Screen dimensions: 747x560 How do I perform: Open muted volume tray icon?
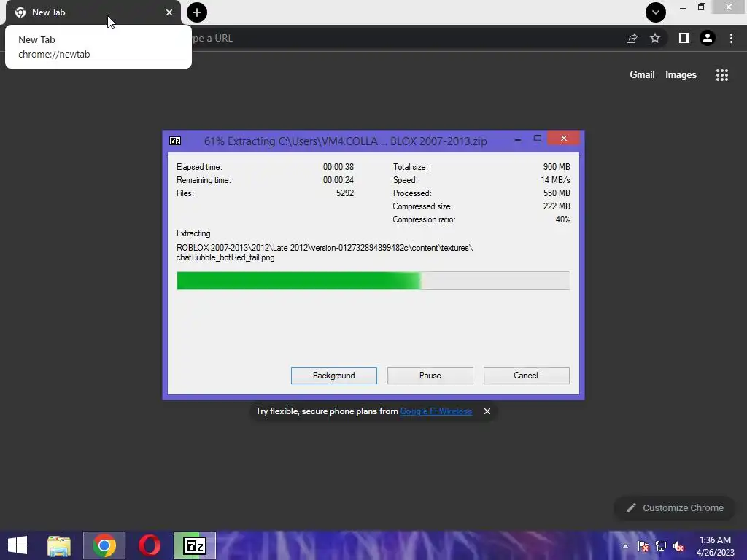678,546
